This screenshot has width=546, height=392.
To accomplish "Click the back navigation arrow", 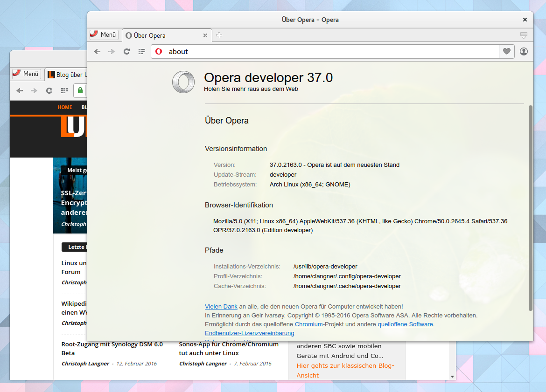I will tap(97, 51).
